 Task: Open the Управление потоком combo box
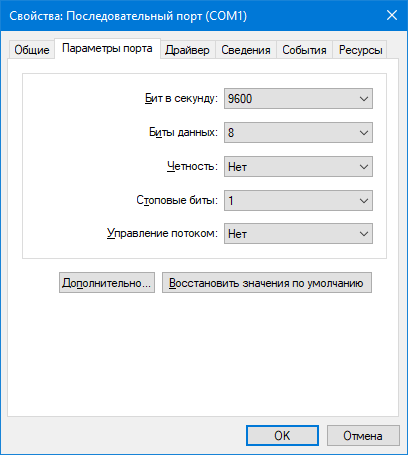298,234
